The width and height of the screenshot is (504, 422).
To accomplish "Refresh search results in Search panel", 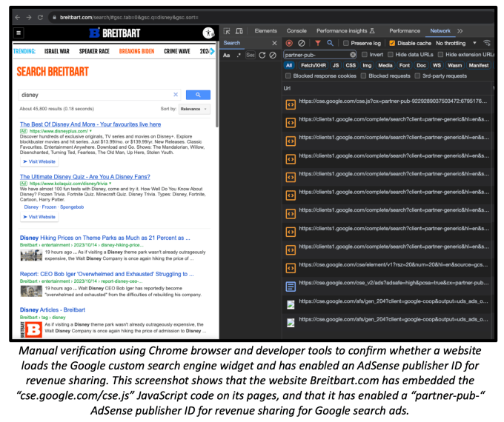I will pyautogui.click(x=262, y=56).
